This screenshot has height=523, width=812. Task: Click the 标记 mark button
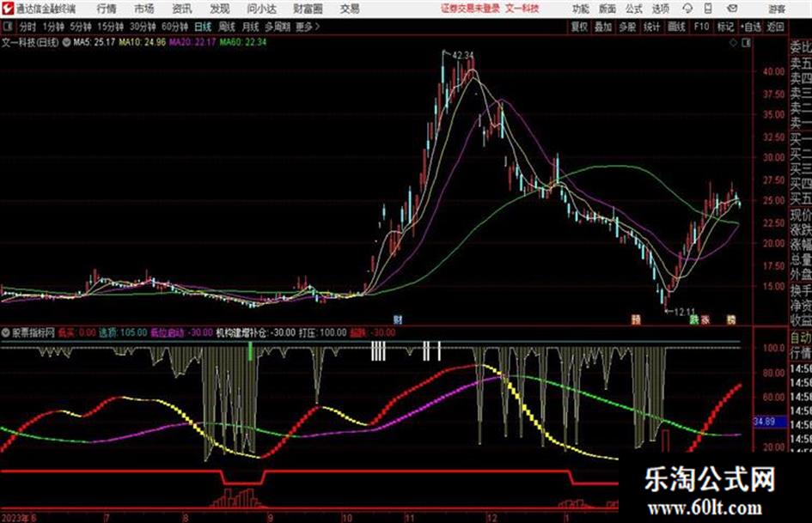[x=725, y=27]
